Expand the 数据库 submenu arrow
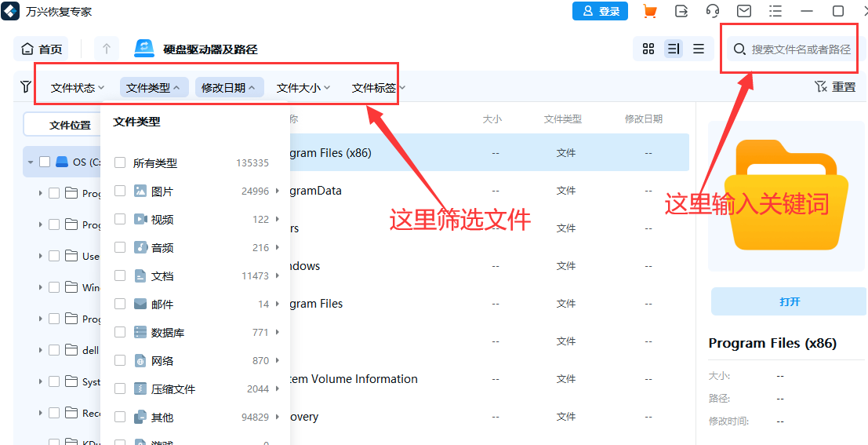 278,333
